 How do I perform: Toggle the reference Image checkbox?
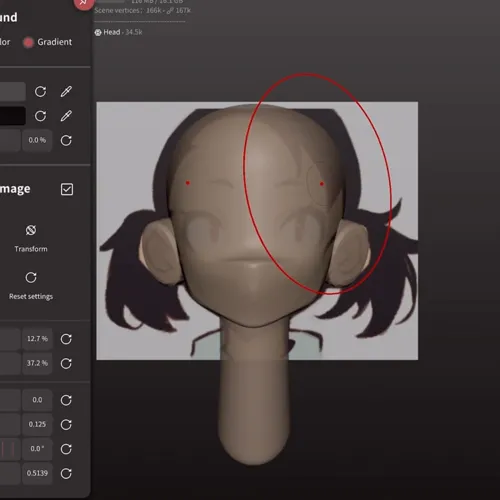[67, 189]
